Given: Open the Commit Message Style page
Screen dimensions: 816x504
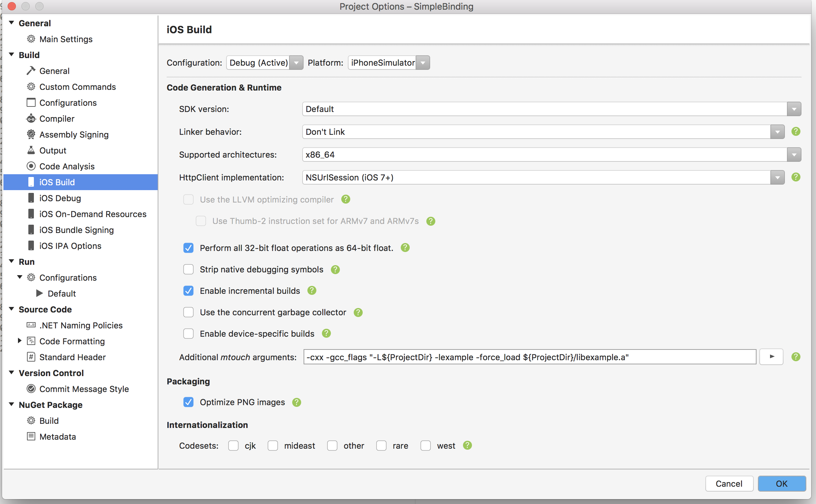Looking at the screenshot, I should point(84,389).
